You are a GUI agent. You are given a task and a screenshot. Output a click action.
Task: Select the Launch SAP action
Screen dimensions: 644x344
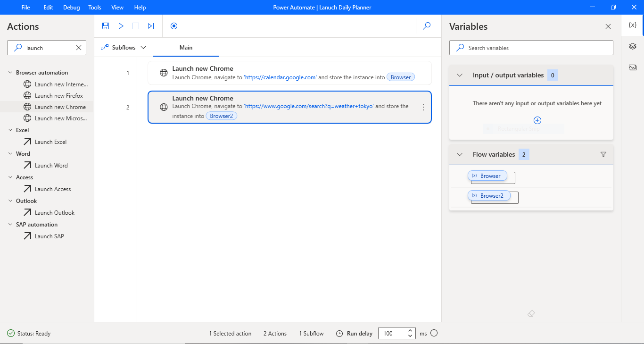[x=43, y=236]
